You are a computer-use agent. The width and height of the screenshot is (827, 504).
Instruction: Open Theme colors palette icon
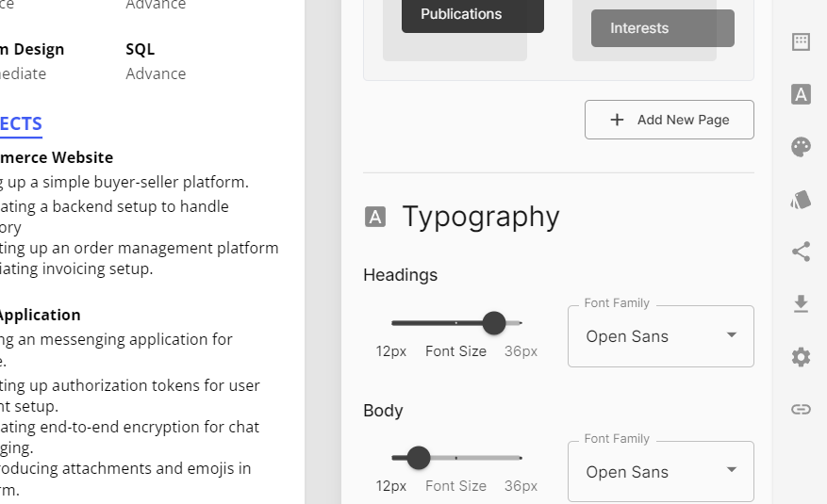pos(801,147)
